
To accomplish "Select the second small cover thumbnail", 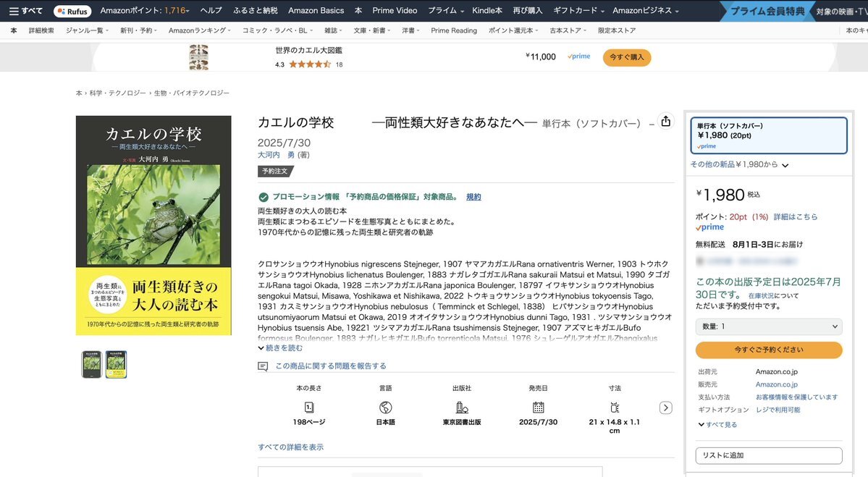I will click(x=117, y=364).
